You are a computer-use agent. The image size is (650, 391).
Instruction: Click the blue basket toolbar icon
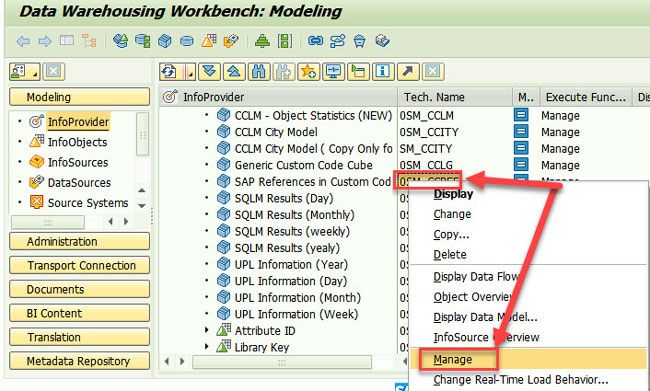tap(359, 41)
